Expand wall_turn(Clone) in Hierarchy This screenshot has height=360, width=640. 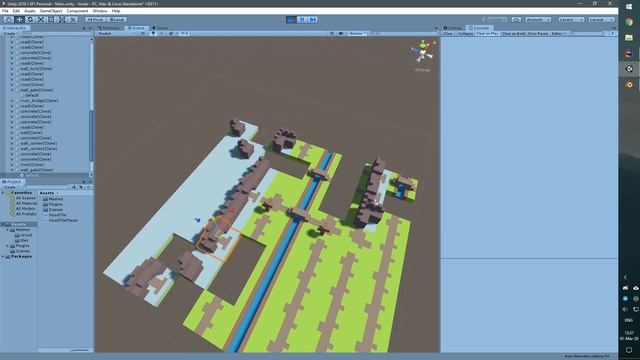tap(12, 69)
